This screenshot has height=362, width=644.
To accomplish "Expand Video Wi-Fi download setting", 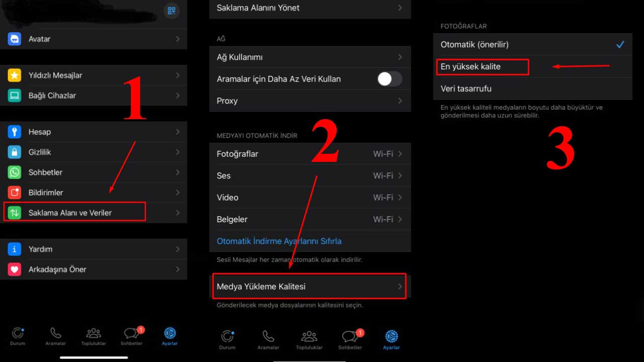I will (x=310, y=198).
